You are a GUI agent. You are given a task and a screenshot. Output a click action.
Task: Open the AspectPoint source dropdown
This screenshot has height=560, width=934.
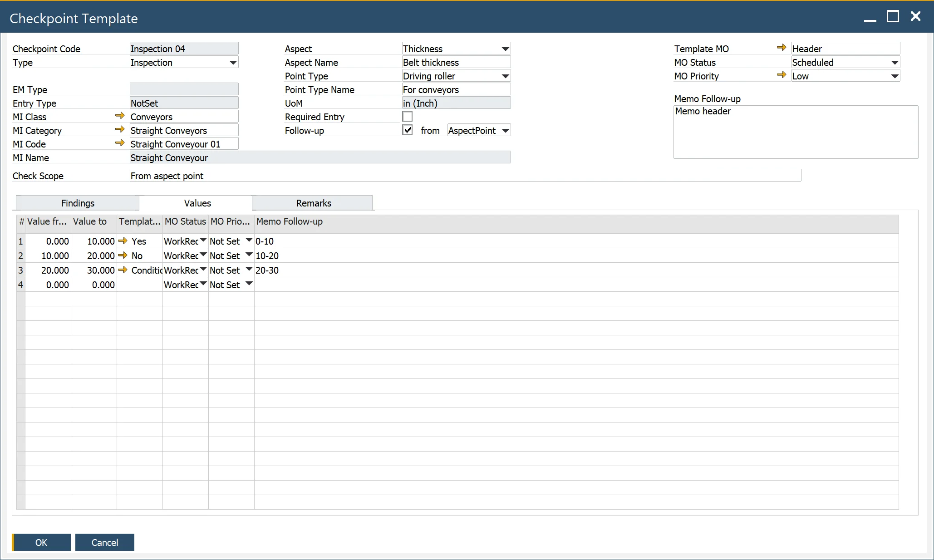click(x=505, y=131)
